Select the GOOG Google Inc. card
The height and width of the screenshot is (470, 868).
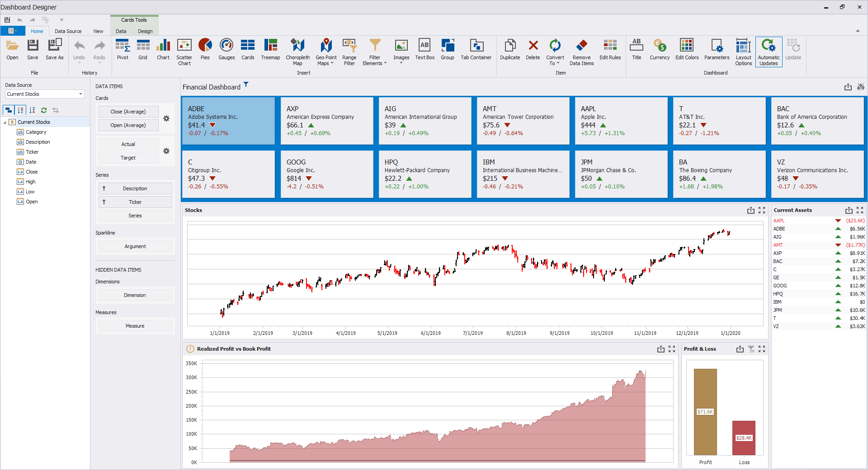(327, 174)
